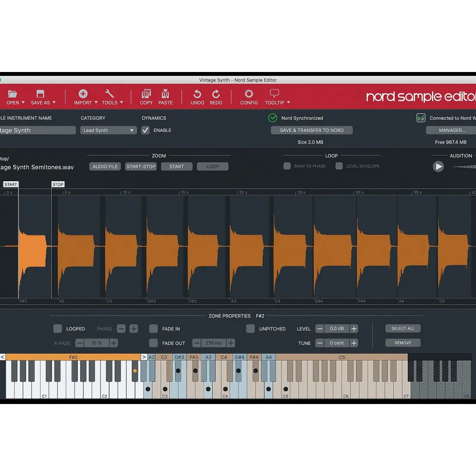Click SELECT ALL zones
The height and width of the screenshot is (476, 476).
pos(403,329)
